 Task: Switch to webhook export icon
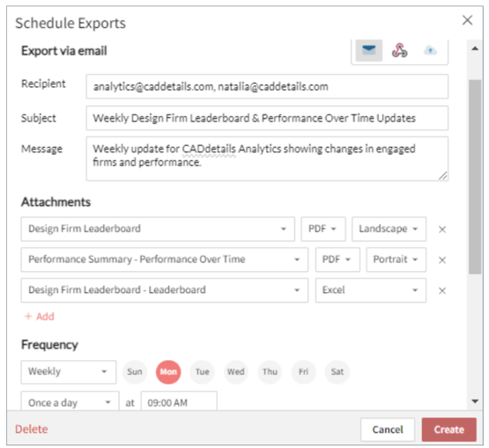point(399,50)
